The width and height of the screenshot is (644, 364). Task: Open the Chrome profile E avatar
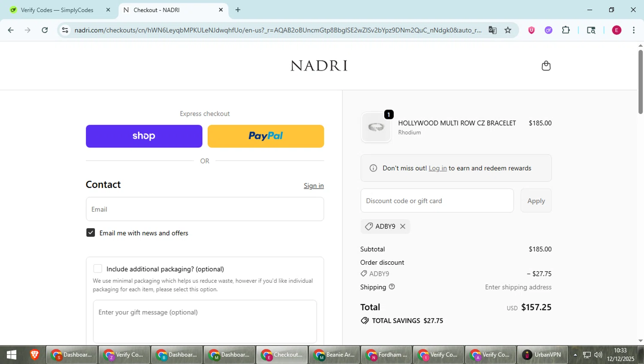point(617,30)
